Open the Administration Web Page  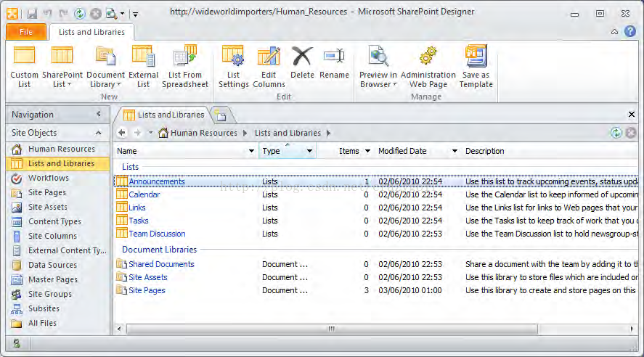pyautogui.click(x=428, y=67)
